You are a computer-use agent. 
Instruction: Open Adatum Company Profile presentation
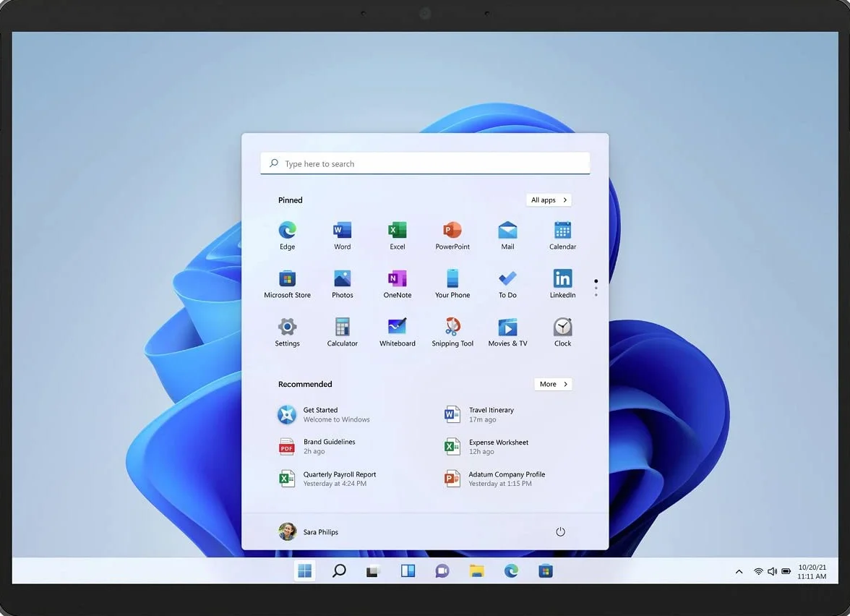point(494,479)
